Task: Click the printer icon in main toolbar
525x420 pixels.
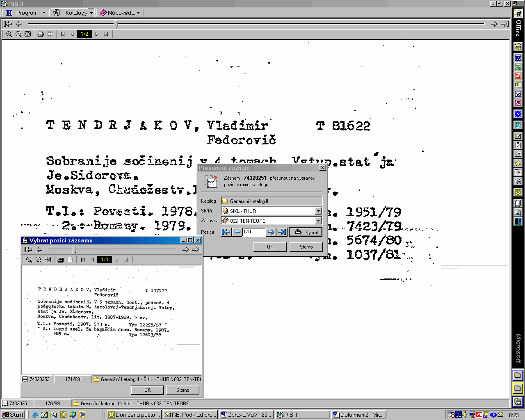Action: (x=41, y=34)
